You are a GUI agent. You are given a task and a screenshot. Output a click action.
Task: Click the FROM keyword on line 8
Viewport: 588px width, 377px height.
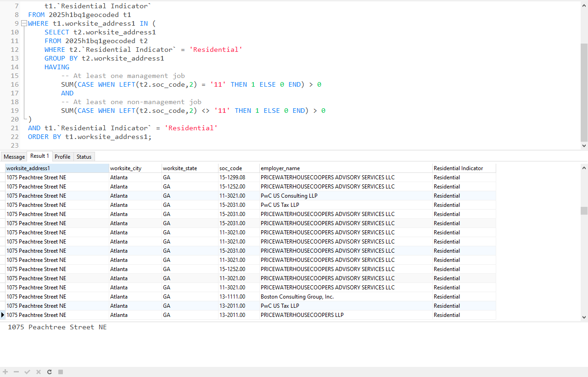pos(36,15)
